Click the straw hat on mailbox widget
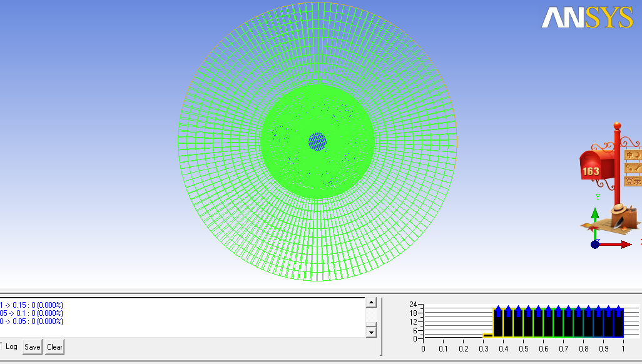 click(619, 209)
